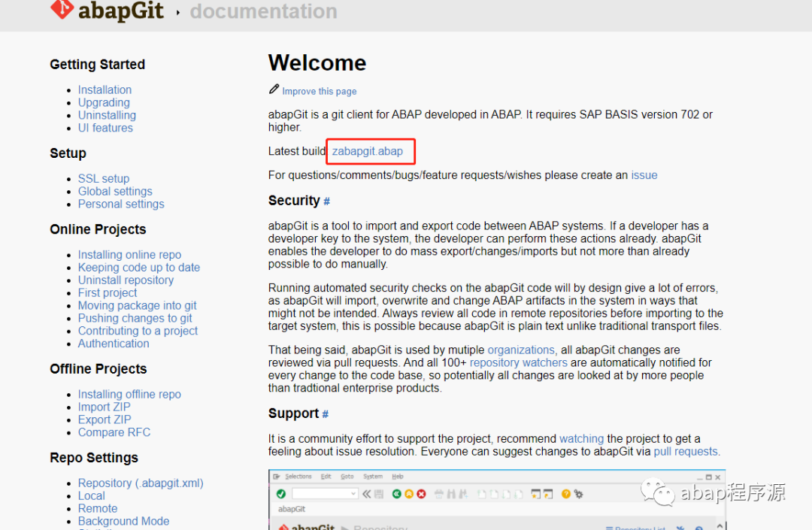Screen dimensions: 812x530
Task: Open Installing online repo guide
Action: 129,255
